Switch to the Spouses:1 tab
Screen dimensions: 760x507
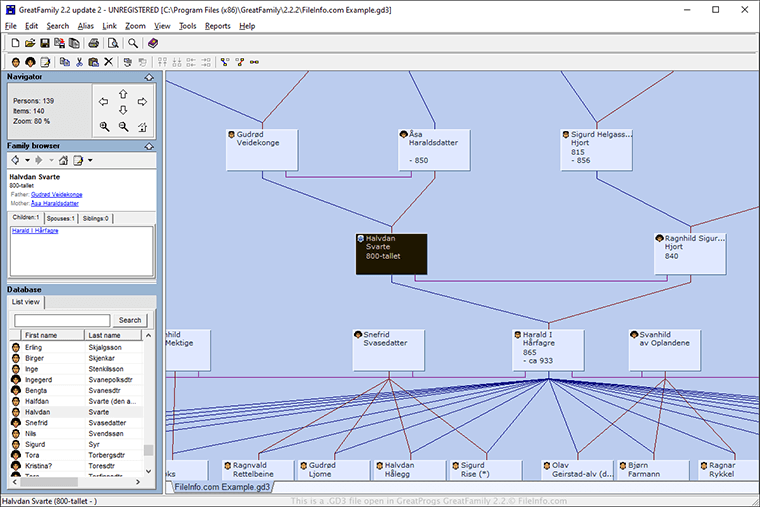[61, 218]
